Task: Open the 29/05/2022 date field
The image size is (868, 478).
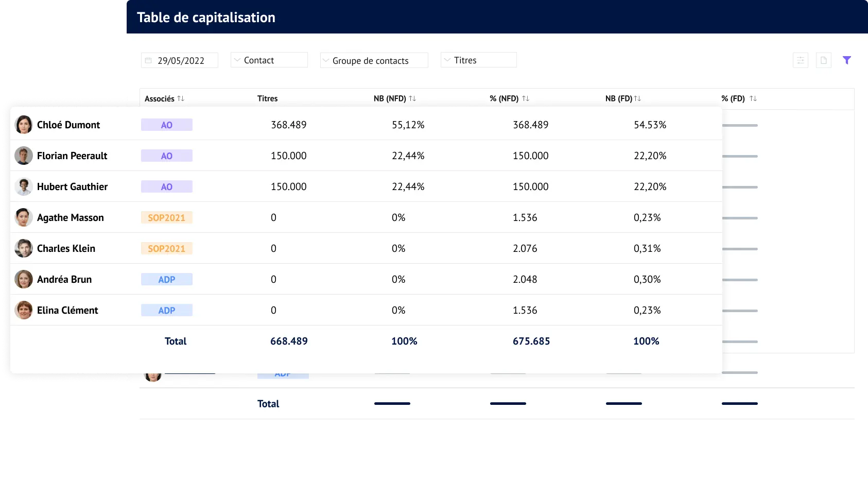Action: coord(180,60)
